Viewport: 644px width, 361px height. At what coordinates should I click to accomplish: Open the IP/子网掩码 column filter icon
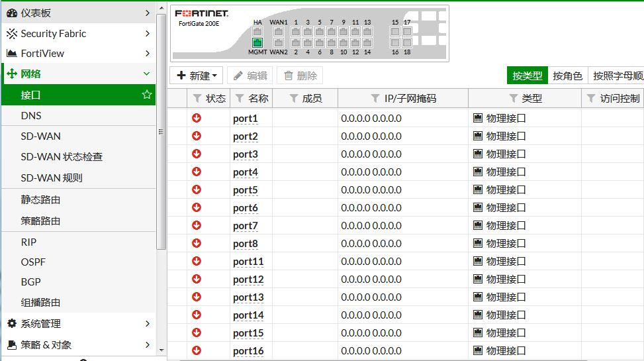(x=375, y=98)
